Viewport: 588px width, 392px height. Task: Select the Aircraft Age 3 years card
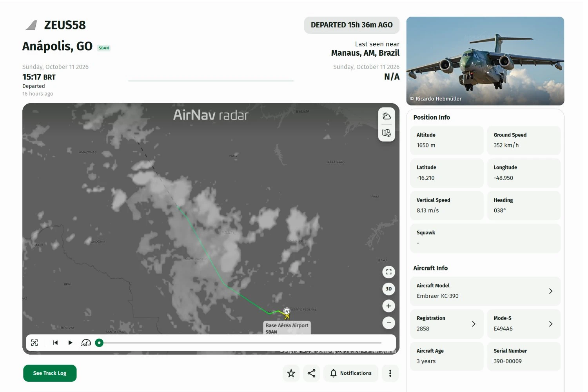pos(446,356)
